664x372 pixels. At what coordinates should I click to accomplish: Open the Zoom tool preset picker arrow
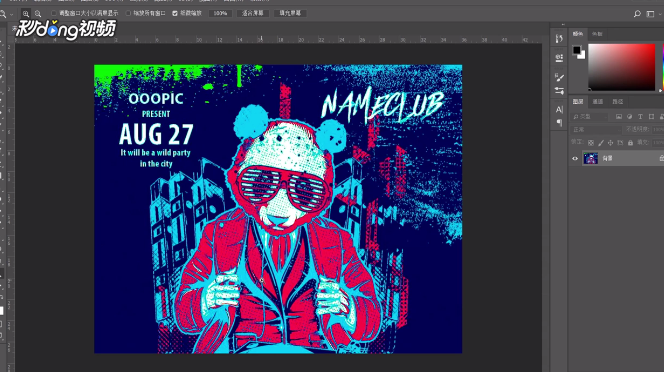coord(11,14)
